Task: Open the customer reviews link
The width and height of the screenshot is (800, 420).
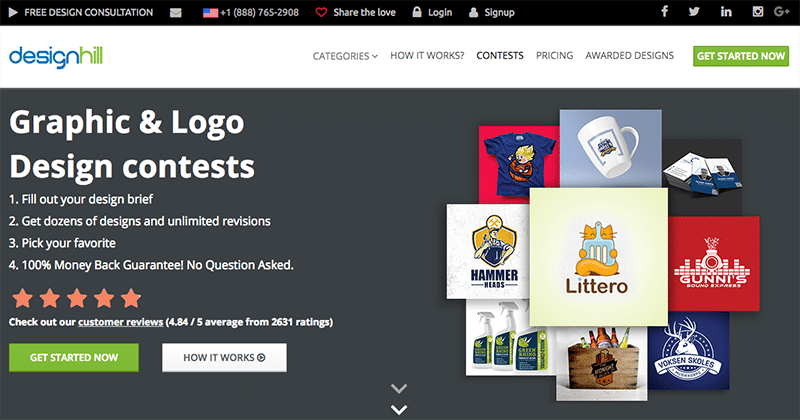Action: [x=120, y=322]
